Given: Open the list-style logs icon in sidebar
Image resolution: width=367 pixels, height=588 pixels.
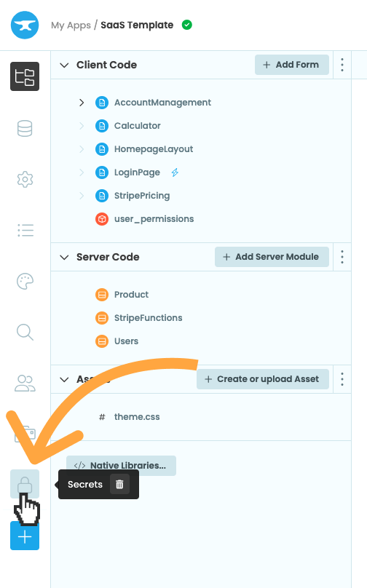Looking at the screenshot, I should (25, 230).
